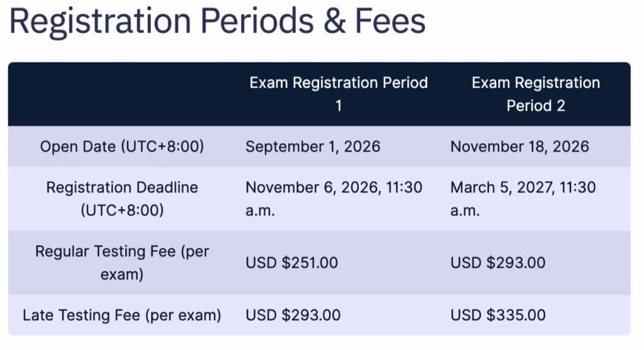Select the Late Testing Fee row label
644x350 pixels.
122,315
